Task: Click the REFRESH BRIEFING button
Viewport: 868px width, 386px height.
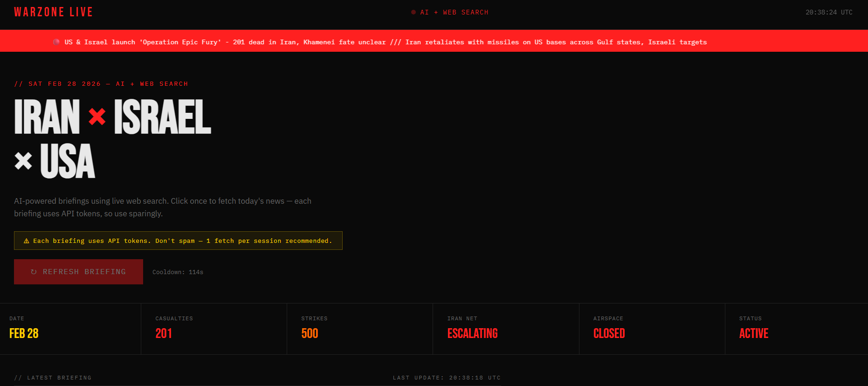Action: tap(78, 272)
